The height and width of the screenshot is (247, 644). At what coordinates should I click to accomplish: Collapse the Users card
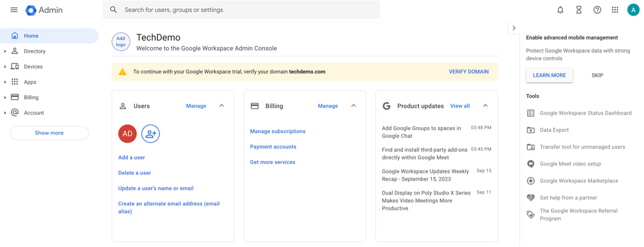coord(221,106)
